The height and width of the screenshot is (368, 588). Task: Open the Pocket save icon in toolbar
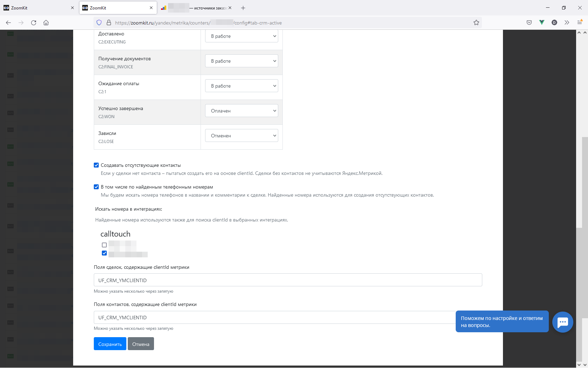tap(529, 23)
